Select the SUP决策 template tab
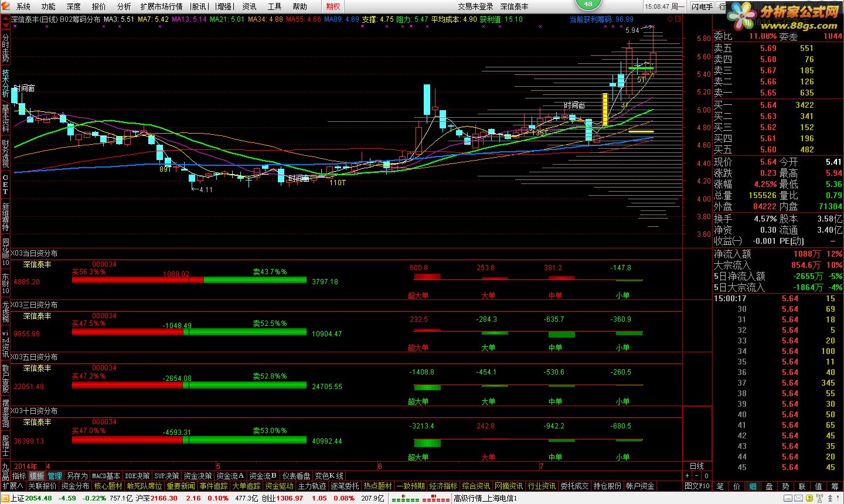Screen dimensions: 844x504 166,476
